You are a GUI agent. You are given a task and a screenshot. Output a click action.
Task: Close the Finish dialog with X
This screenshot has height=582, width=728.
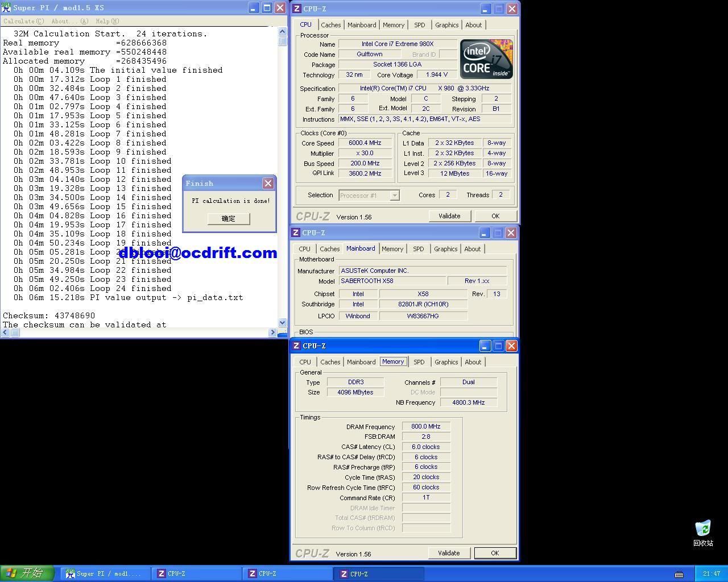pyautogui.click(x=268, y=183)
